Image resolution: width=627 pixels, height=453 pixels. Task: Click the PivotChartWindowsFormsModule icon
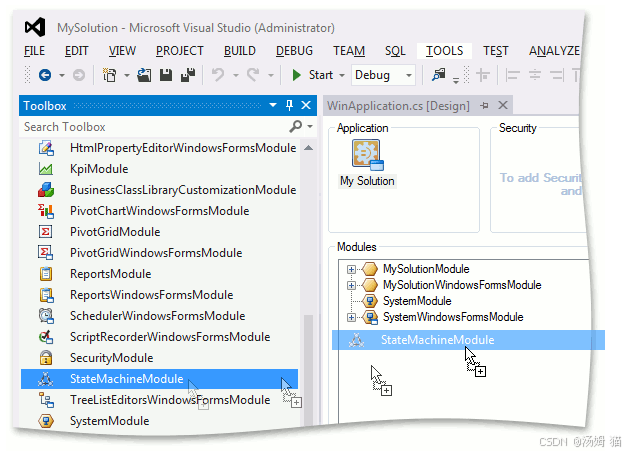click(46, 211)
